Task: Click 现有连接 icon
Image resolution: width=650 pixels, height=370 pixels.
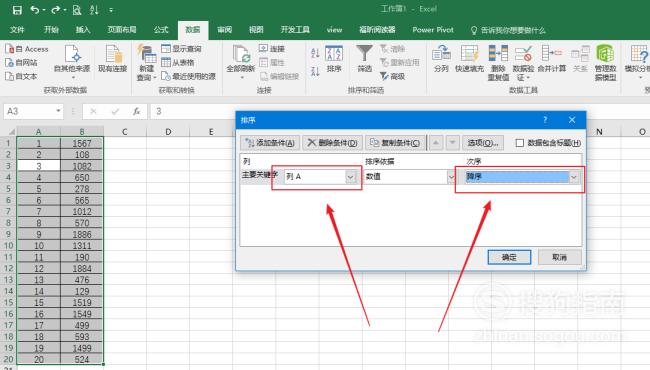Action: click(112, 58)
